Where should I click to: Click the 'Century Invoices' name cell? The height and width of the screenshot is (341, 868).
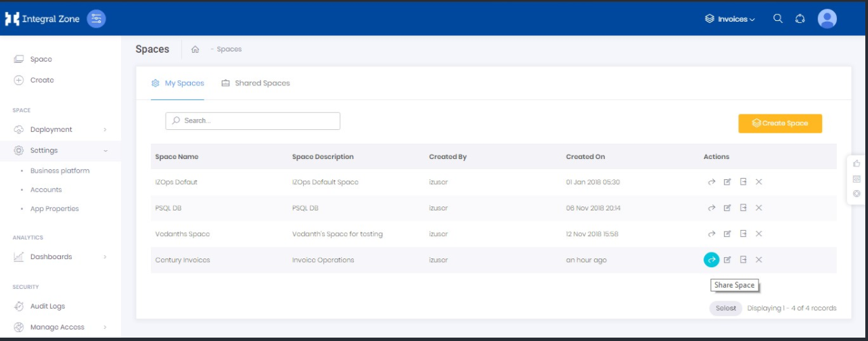point(183,260)
